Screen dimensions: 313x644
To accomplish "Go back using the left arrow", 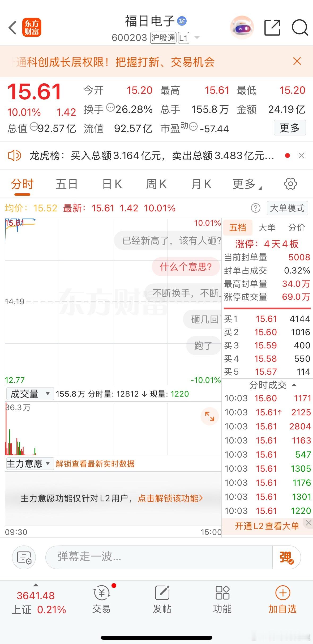I will (12, 28).
